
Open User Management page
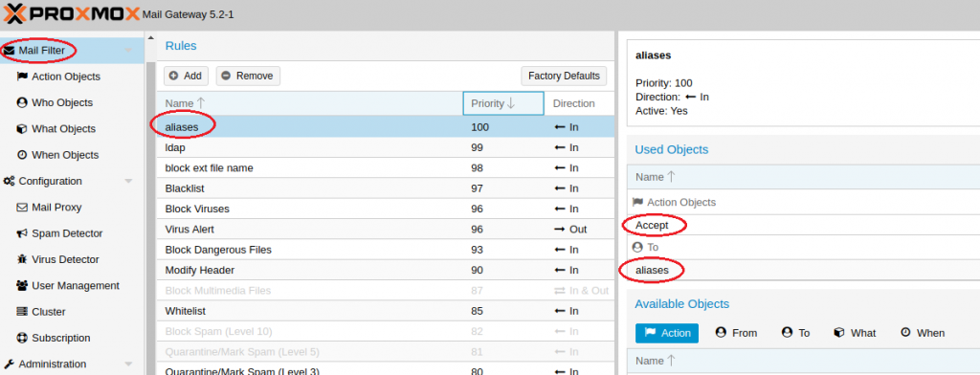coord(75,286)
